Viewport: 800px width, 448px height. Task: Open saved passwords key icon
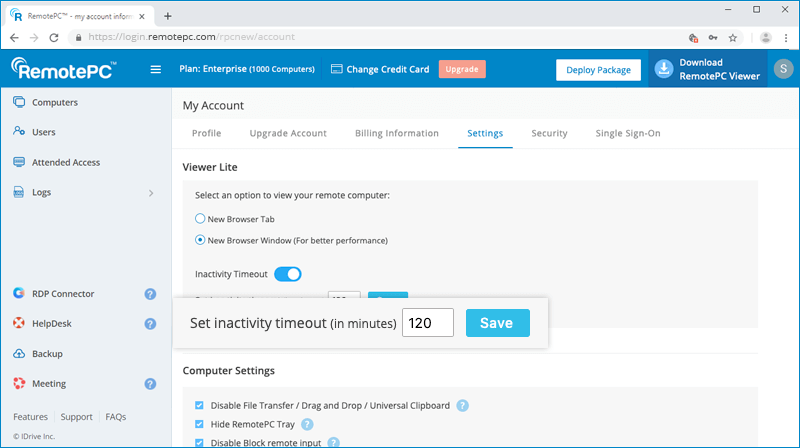point(713,37)
